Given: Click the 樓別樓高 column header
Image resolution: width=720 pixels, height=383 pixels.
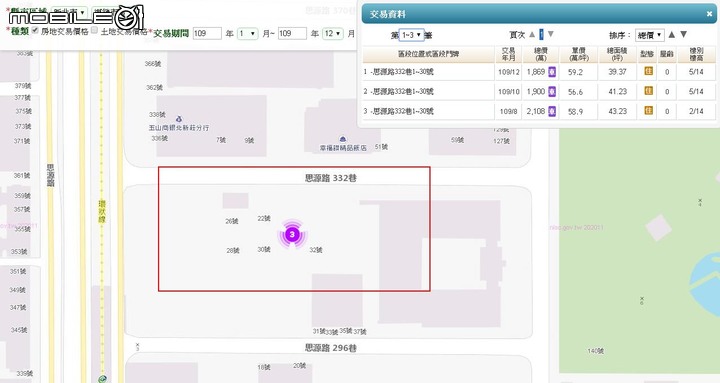Looking at the screenshot, I should point(696,54).
